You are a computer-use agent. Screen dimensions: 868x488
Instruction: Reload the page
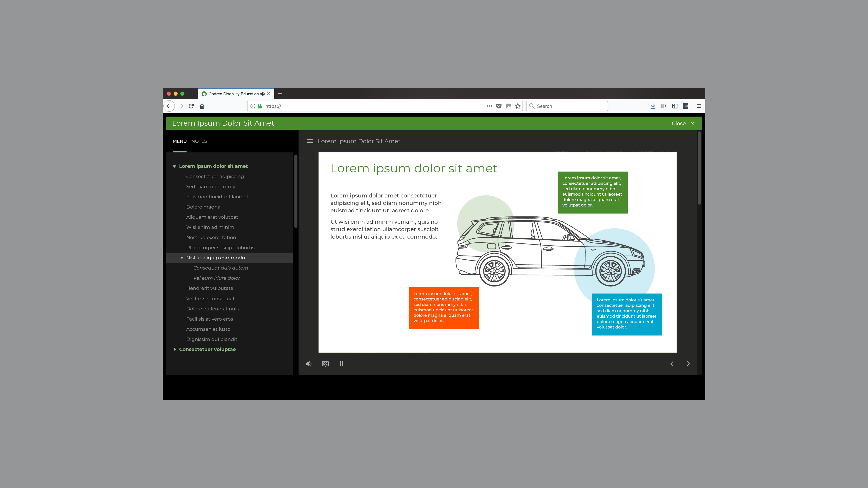coord(191,106)
